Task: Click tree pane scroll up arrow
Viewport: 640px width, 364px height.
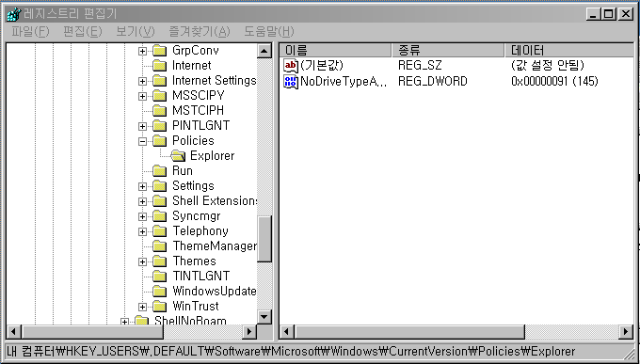Action: [x=264, y=51]
